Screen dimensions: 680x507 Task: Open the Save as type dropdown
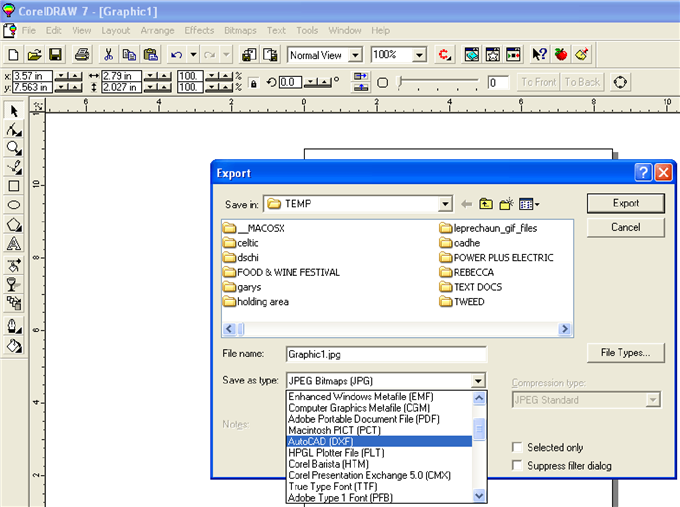point(477,381)
